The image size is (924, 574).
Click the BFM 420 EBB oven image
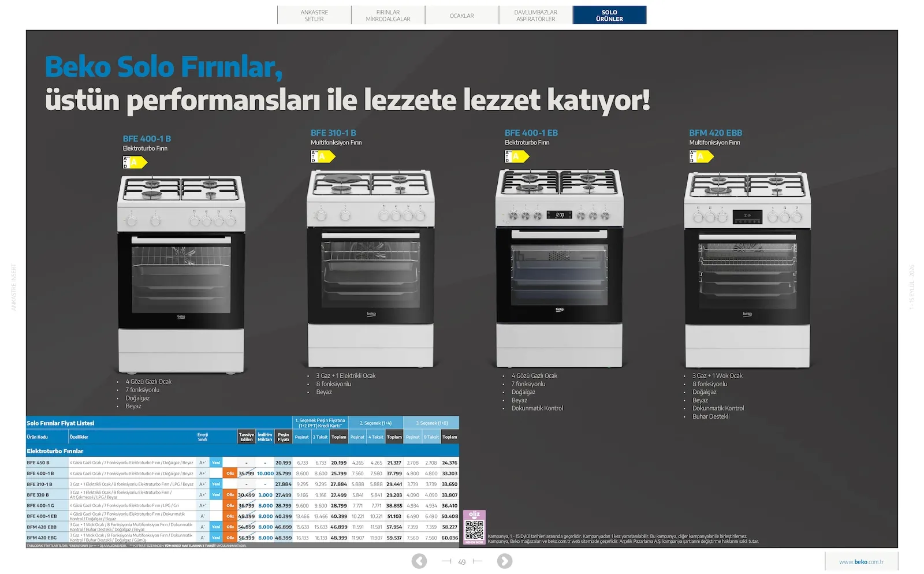(x=747, y=270)
